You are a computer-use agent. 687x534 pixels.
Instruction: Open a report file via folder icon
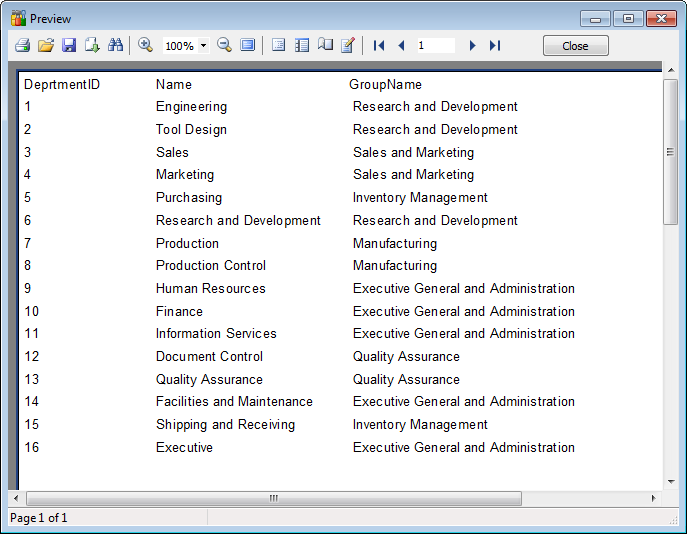click(x=46, y=45)
